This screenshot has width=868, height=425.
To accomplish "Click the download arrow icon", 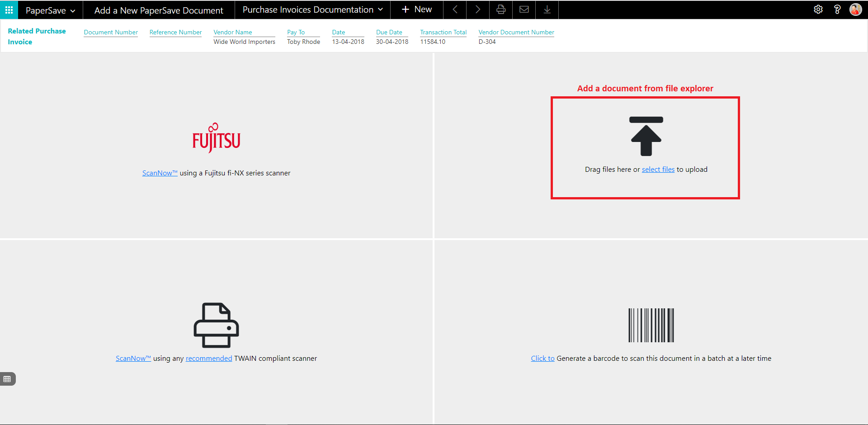I will click(547, 9).
